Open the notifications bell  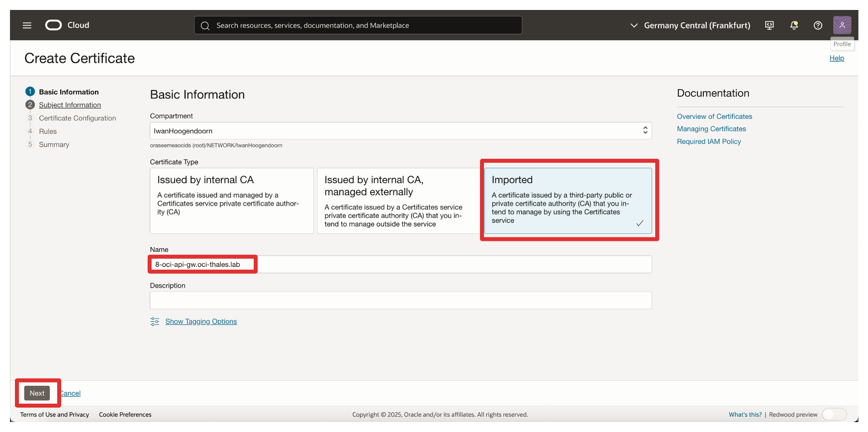tap(794, 25)
